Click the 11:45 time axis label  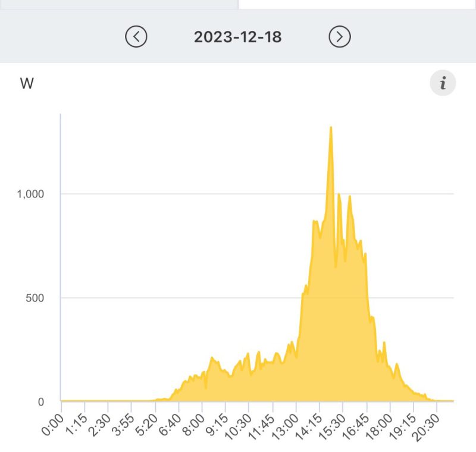point(262,426)
